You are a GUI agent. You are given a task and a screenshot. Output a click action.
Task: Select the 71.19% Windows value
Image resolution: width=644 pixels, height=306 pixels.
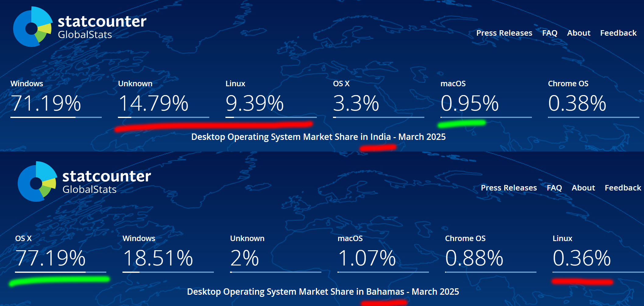click(x=46, y=103)
